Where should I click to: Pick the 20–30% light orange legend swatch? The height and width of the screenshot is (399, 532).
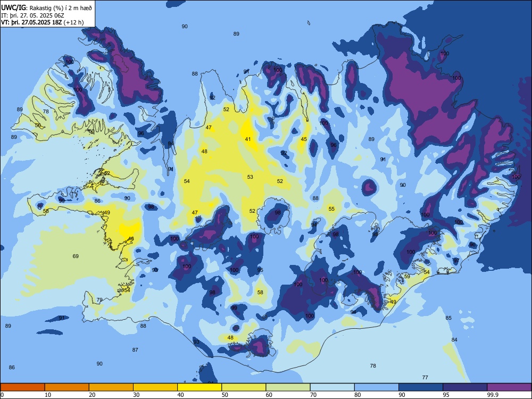point(111,387)
